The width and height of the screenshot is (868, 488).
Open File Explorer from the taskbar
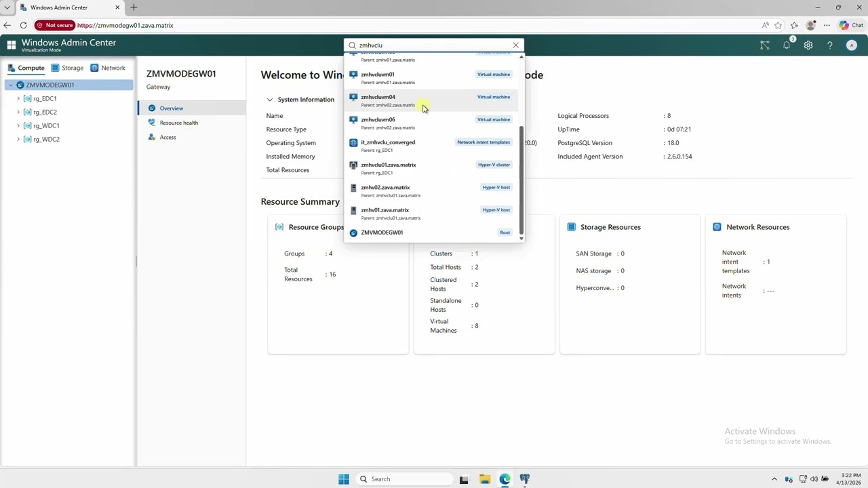click(485, 479)
